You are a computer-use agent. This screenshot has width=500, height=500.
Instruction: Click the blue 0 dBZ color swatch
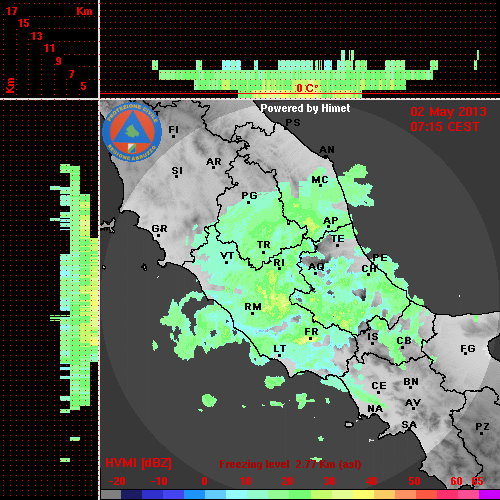pyautogui.click(x=195, y=495)
